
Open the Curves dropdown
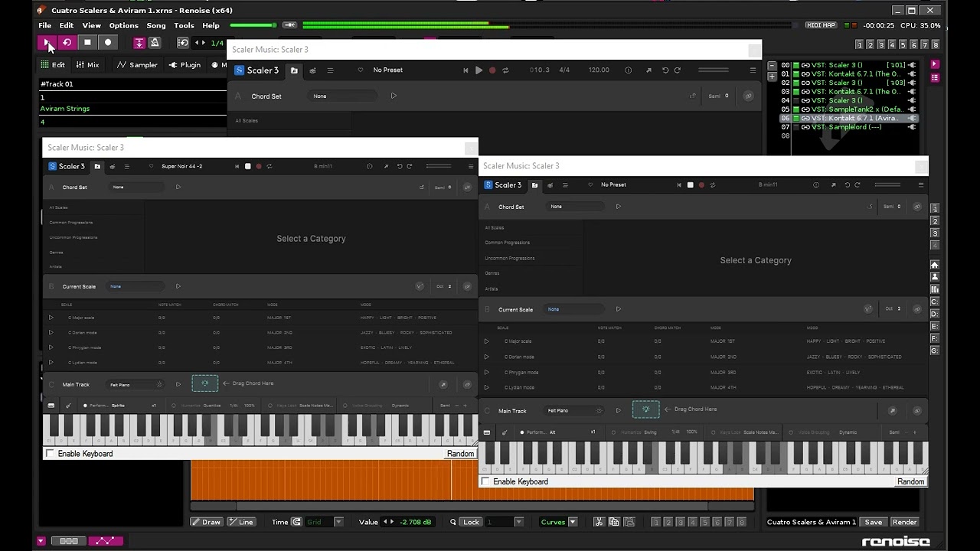click(559, 522)
